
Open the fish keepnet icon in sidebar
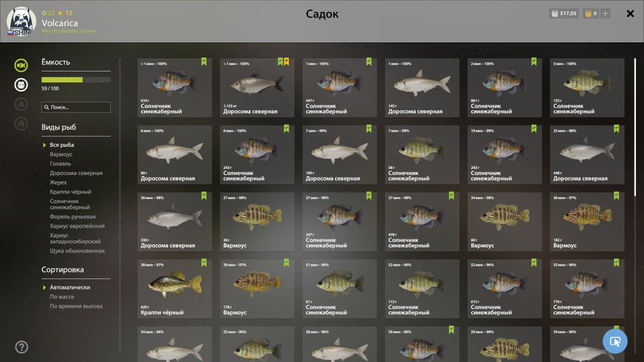click(21, 65)
